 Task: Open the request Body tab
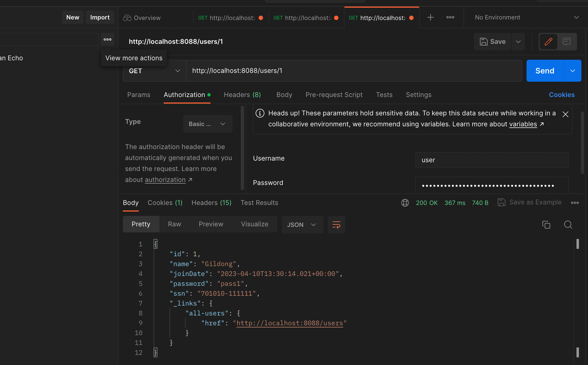(284, 95)
